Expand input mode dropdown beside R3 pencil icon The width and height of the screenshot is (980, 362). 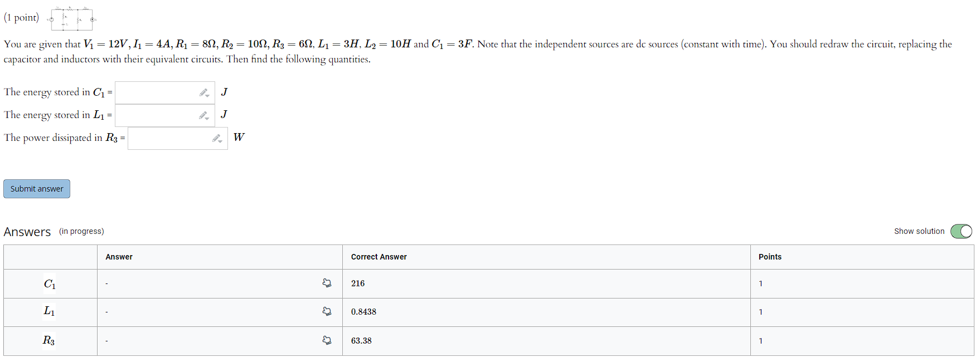tap(220, 142)
